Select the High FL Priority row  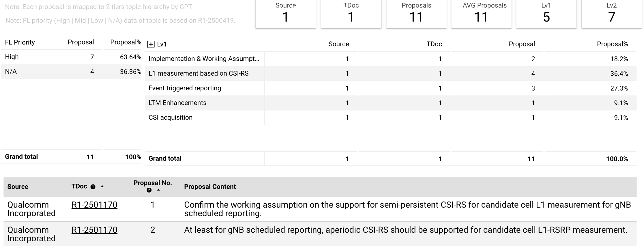click(x=71, y=57)
